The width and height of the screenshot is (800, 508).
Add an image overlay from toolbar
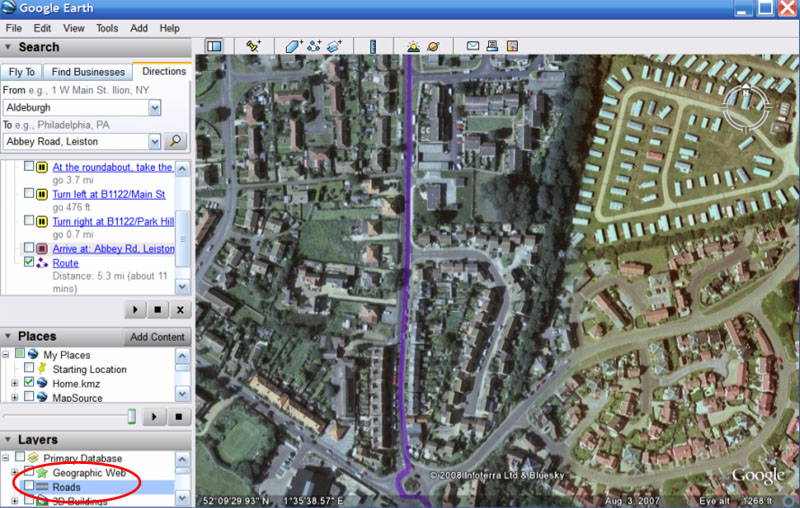pos(334,46)
